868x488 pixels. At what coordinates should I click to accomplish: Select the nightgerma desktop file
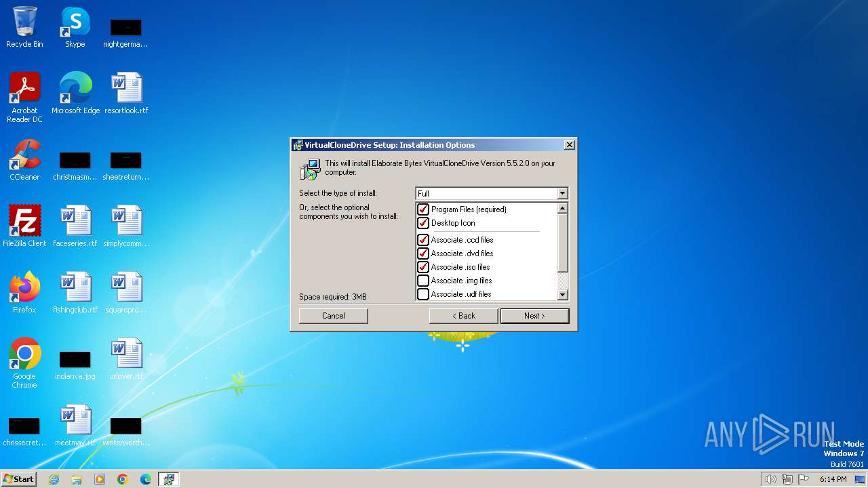[x=126, y=33]
